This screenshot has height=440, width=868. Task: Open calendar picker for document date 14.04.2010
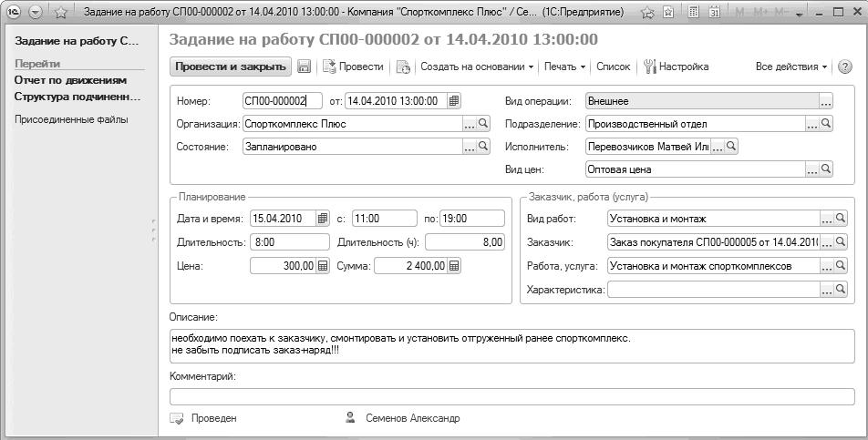coord(454,101)
